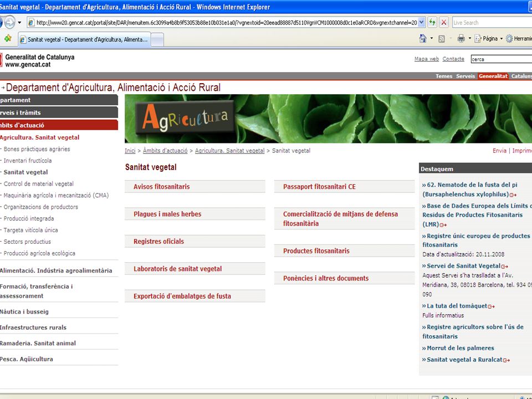Click the cerca search field
The width and height of the screenshot is (532, 399).
[x=501, y=59]
